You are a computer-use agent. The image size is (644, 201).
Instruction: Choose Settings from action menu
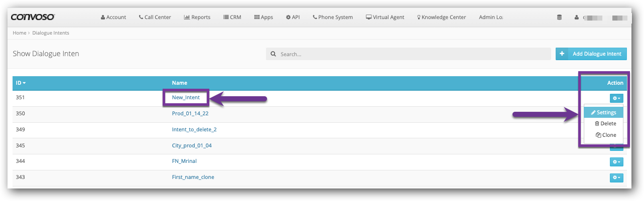[x=604, y=112]
